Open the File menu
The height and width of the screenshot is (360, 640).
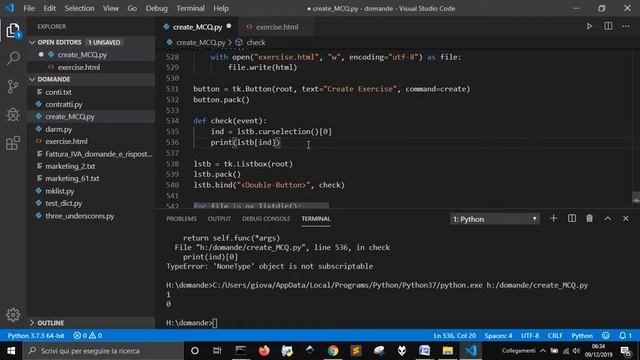point(29,8)
